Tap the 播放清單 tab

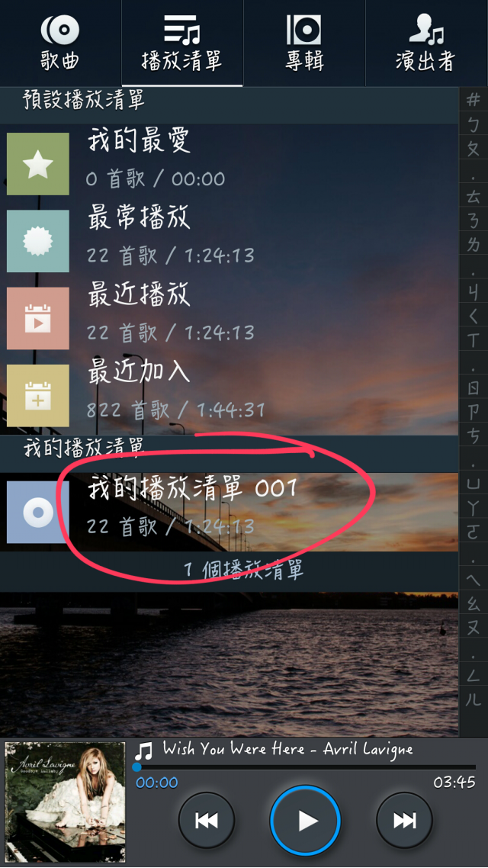182,43
